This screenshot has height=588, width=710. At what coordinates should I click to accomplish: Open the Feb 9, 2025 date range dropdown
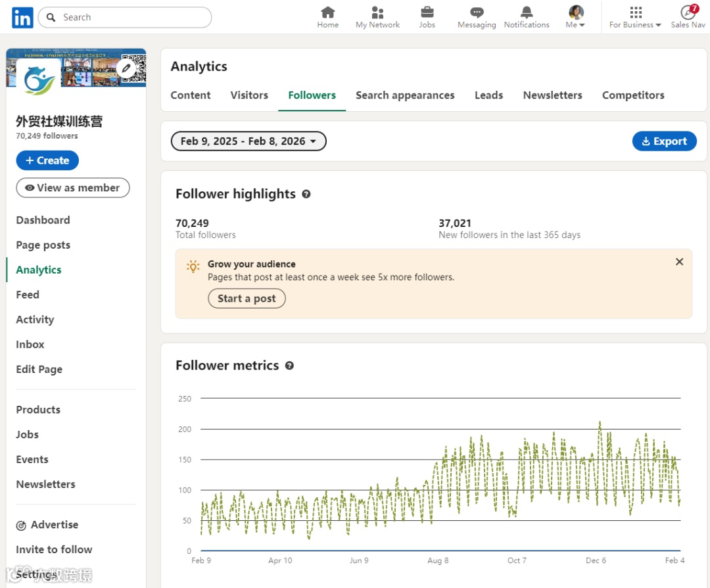248,141
